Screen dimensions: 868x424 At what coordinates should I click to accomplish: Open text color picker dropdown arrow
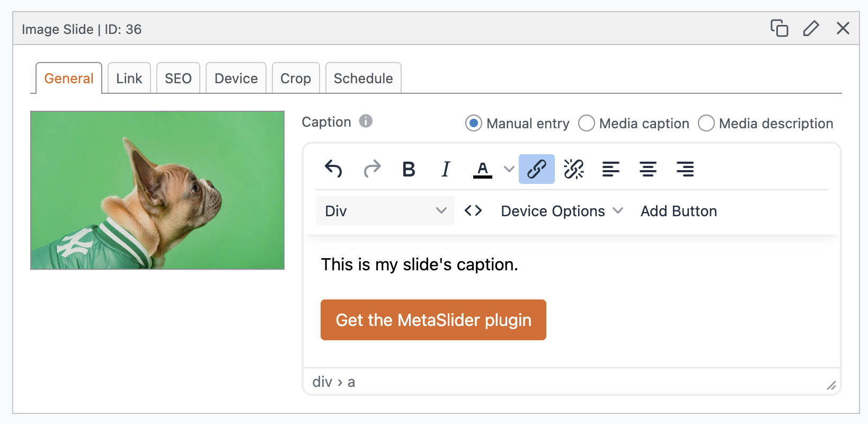(509, 169)
